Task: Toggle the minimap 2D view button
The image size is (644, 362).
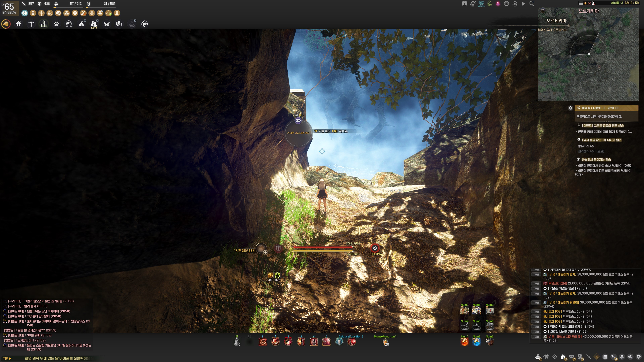Action: pos(543,10)
